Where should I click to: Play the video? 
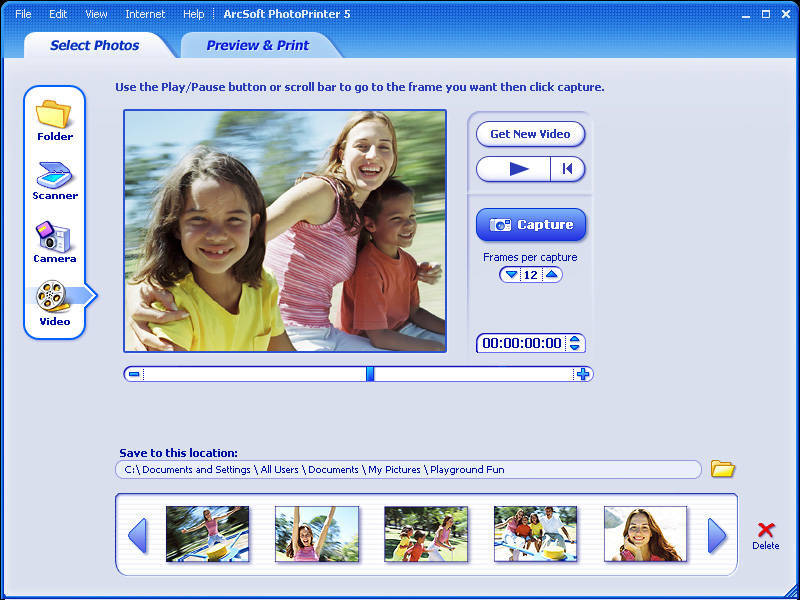(x=514, y=169)
